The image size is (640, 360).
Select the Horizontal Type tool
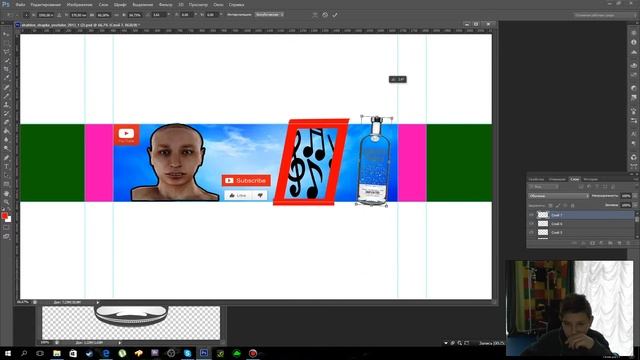click(6, 166)
